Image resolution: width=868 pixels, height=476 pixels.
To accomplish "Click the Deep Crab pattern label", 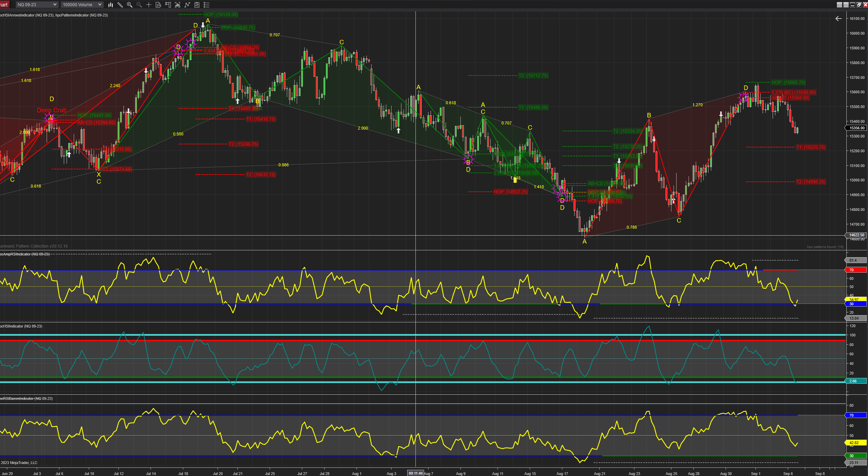I will pyautogui.click(x=52, y=110).
